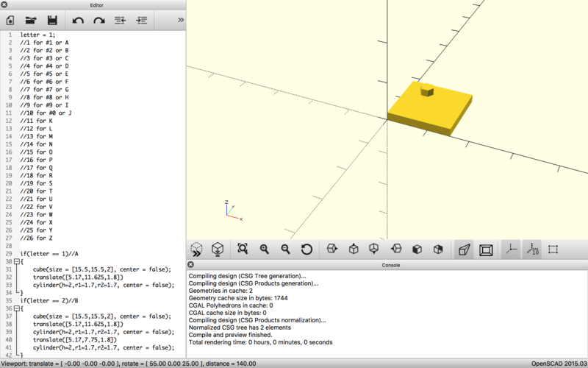The image size is (588, 368).
Task: Click comment '//10 for #0 or J'
Action: click(46, 113)
